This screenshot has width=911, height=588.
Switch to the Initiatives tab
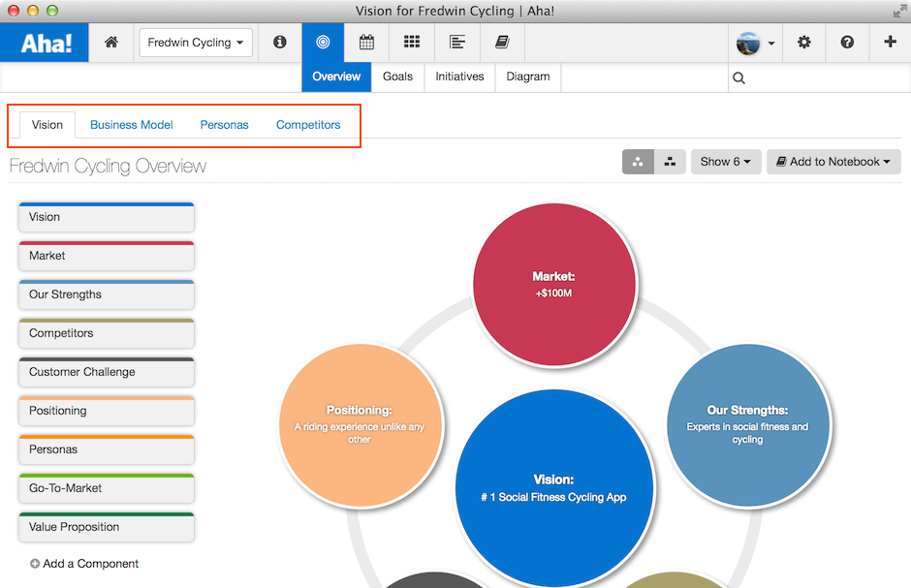pyautogui.click(x=459, y=77)
